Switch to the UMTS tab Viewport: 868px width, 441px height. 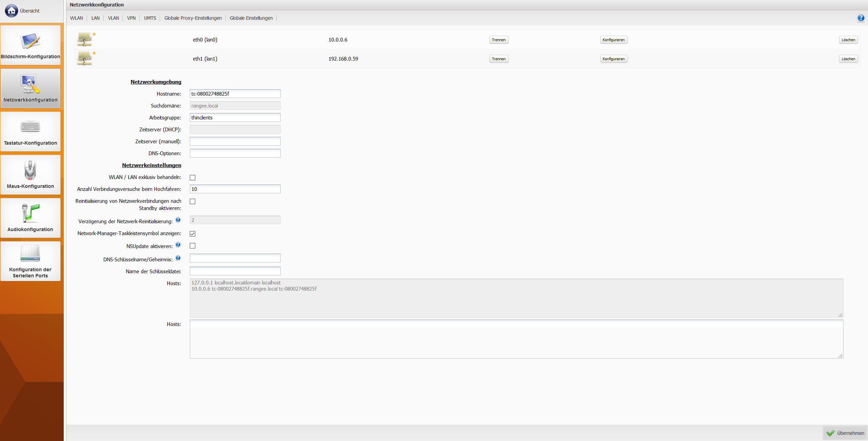pos(150,18)
